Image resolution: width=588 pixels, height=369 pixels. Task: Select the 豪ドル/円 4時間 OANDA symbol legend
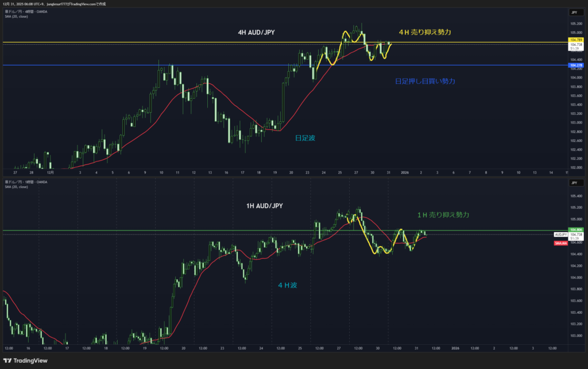25,11
